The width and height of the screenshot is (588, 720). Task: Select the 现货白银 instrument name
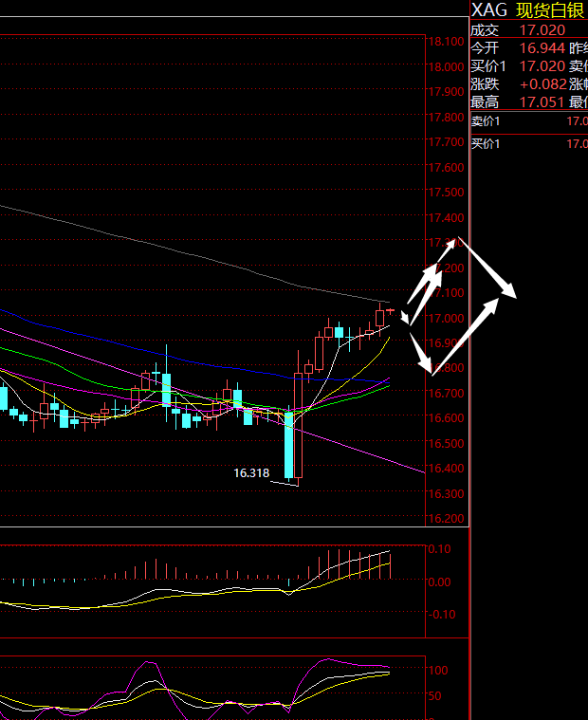tap(551, 10)
